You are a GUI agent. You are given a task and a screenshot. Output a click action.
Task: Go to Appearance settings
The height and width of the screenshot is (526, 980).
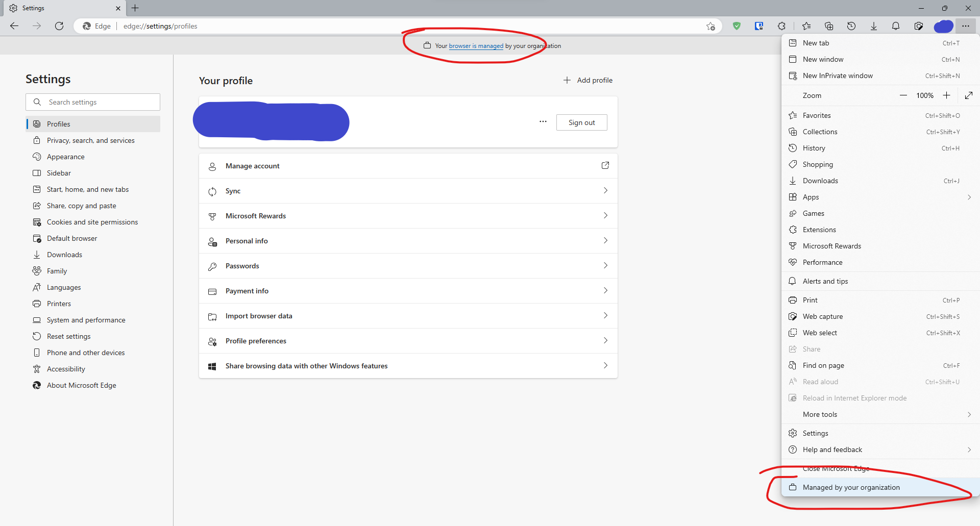coord(93,157)
